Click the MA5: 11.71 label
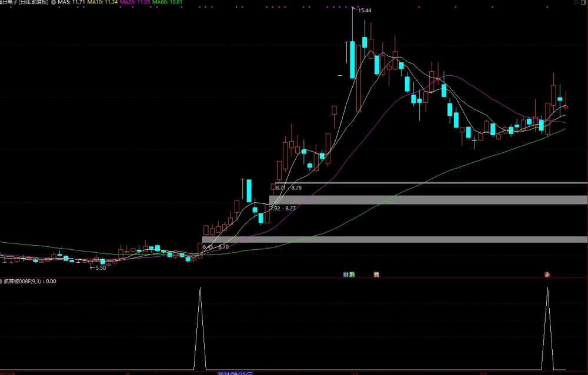Image resolution: width=588 pixels, height=375 pixels. (71, 2)
